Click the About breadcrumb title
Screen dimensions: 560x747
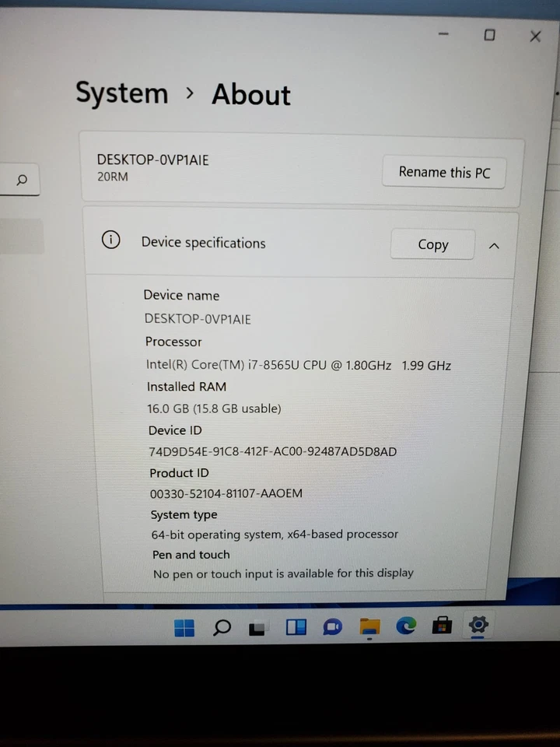(x=251, y=94)
